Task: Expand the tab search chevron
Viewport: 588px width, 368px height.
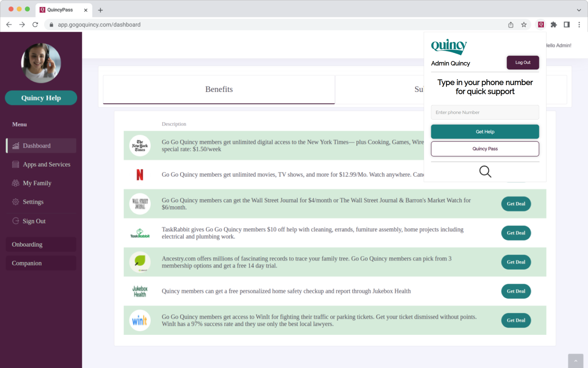Action: tap(579, 10)
